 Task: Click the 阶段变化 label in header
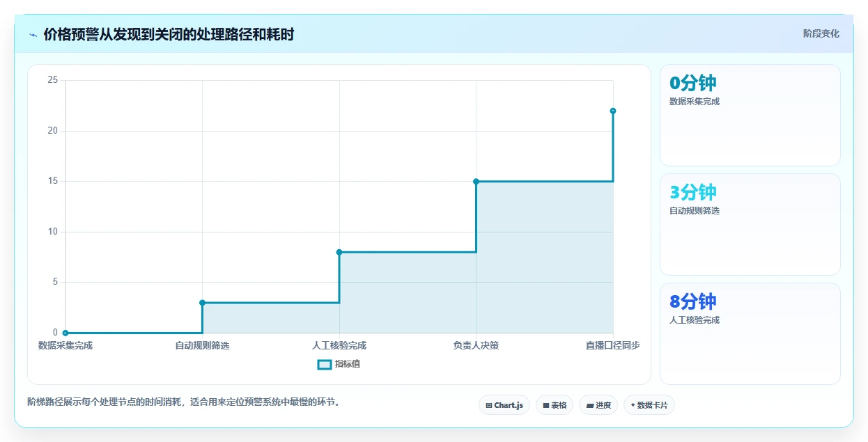pos(821,33)
